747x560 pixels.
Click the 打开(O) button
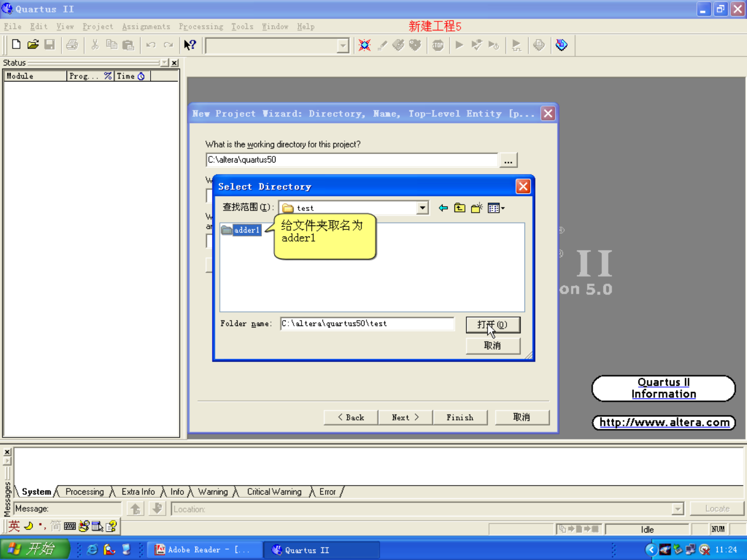493,324
